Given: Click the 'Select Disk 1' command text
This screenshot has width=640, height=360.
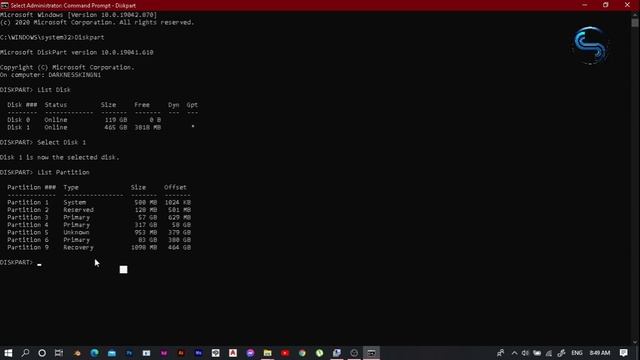Looking at the screenshot, I should click(x=62, y=142).
